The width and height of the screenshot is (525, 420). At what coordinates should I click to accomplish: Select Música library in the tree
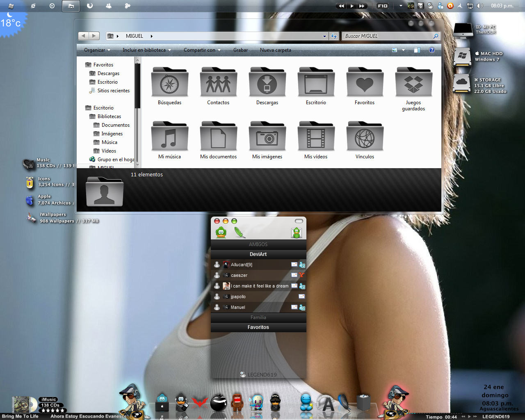click(109, 142)
